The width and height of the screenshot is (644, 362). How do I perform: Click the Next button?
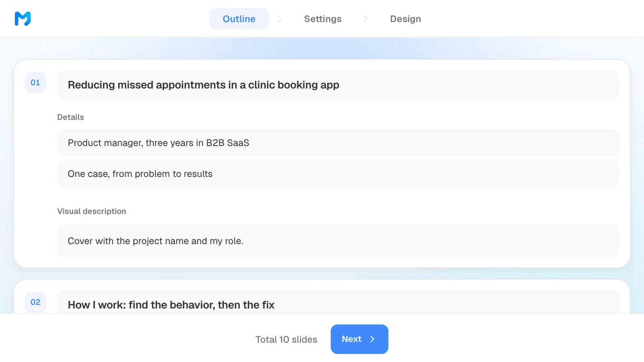(x=359, y=339)
